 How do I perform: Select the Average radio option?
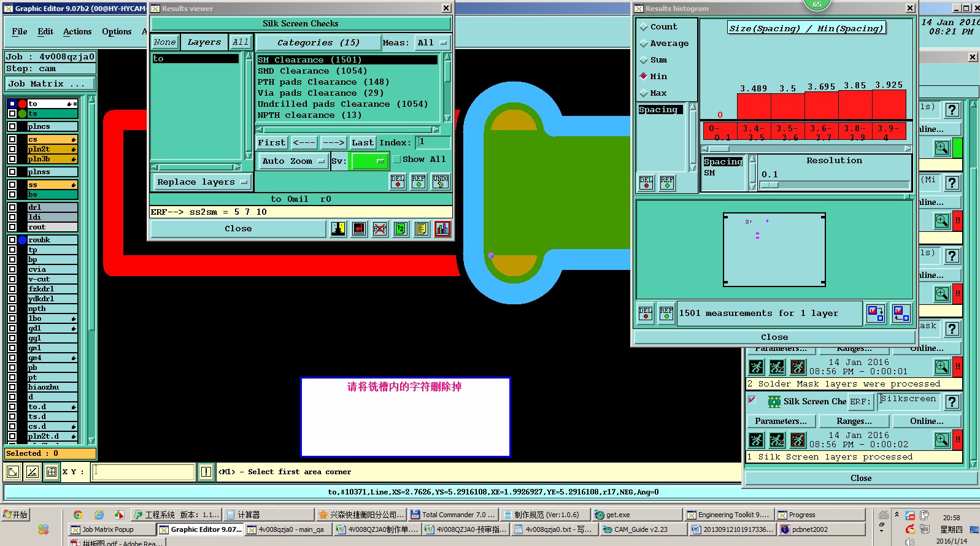[x=644, y=44]
